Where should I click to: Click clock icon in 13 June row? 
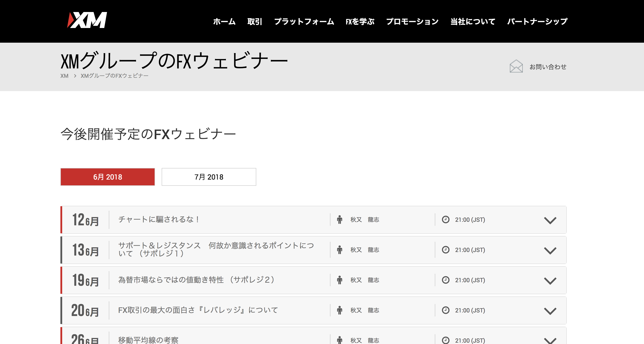pos(445,250)
